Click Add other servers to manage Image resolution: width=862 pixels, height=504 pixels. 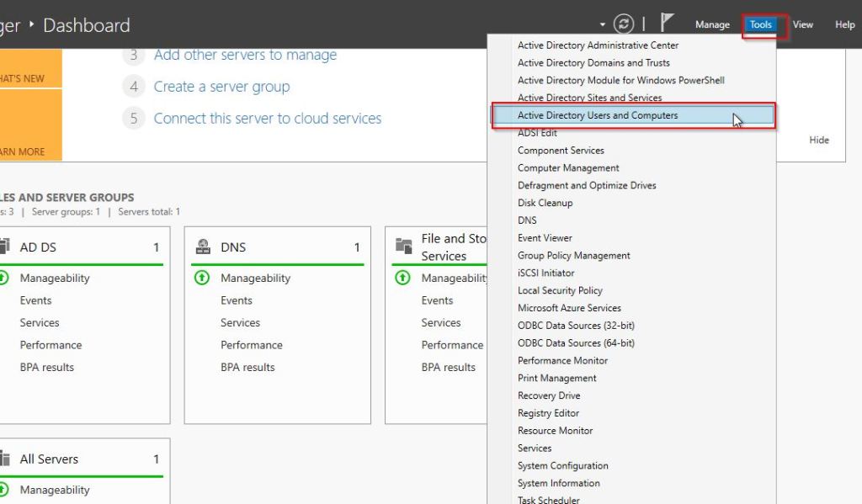coord(245,55)
